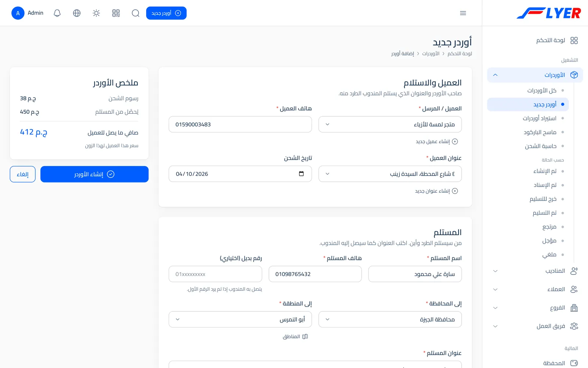Click the FLYER logo

pyautogui.click(x=549, y=13)
